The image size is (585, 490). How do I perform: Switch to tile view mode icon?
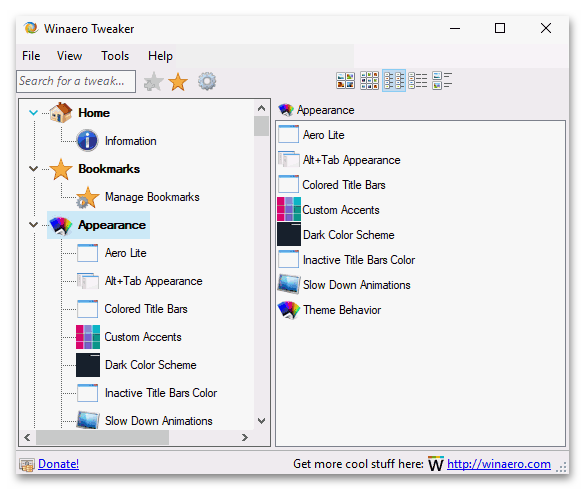pyautogui.click(x=442, y=81)
